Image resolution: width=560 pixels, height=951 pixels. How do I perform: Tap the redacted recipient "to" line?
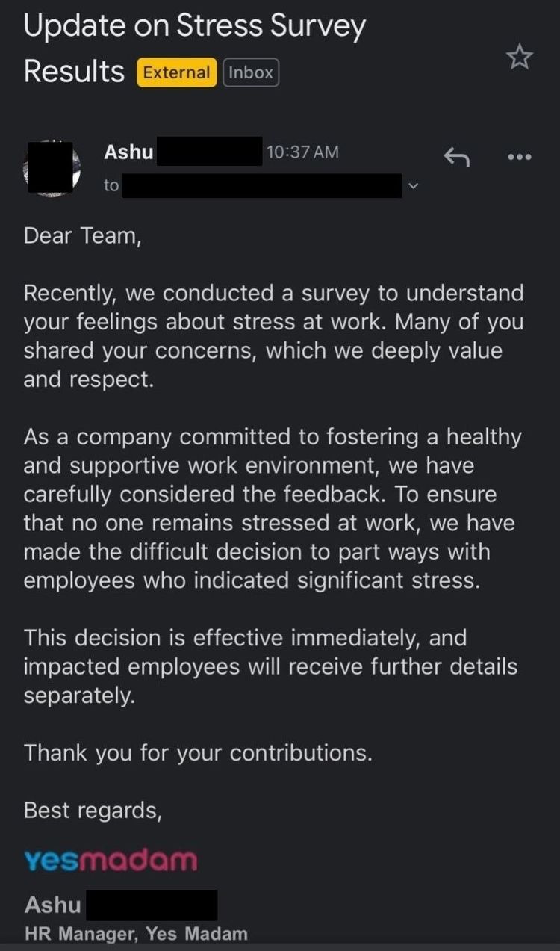(254, 185)
